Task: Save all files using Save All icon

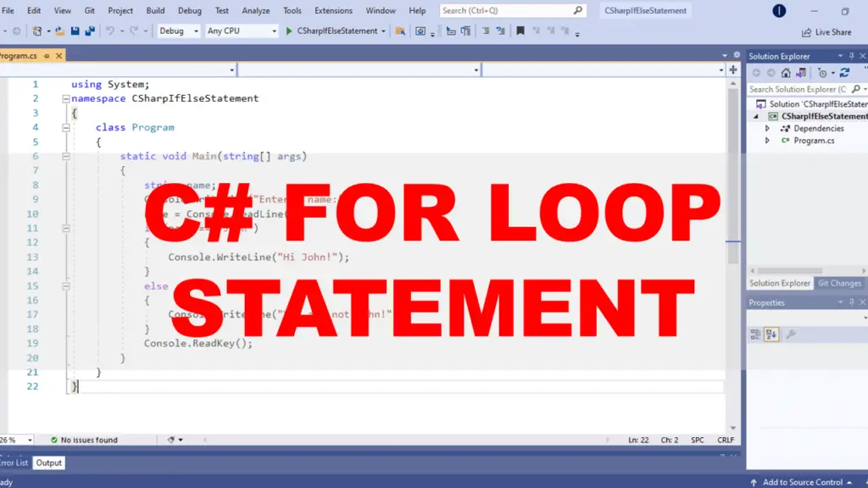Action: coord(88,30)
